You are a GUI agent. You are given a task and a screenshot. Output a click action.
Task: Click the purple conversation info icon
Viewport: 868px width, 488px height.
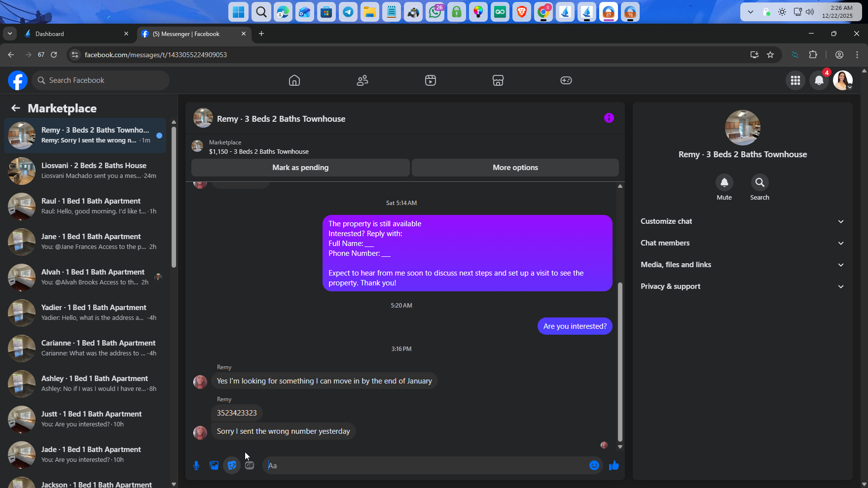pyautogui.click(x=609, y=118)
